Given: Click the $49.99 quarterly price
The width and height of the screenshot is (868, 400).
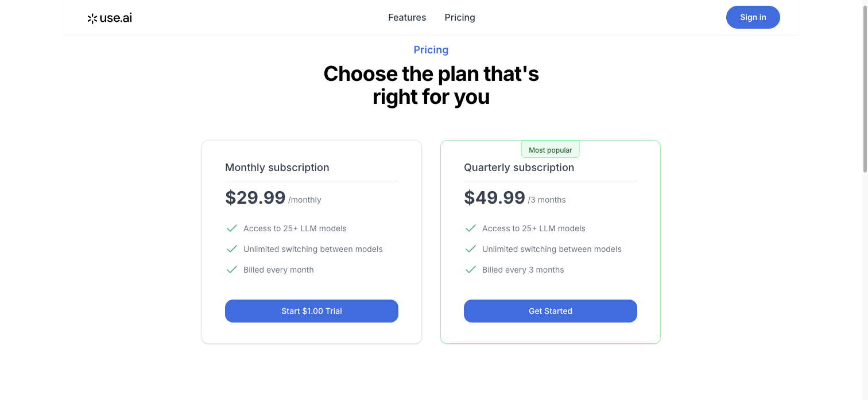Looking at the screenshot, I should click(x=494, y=197).
